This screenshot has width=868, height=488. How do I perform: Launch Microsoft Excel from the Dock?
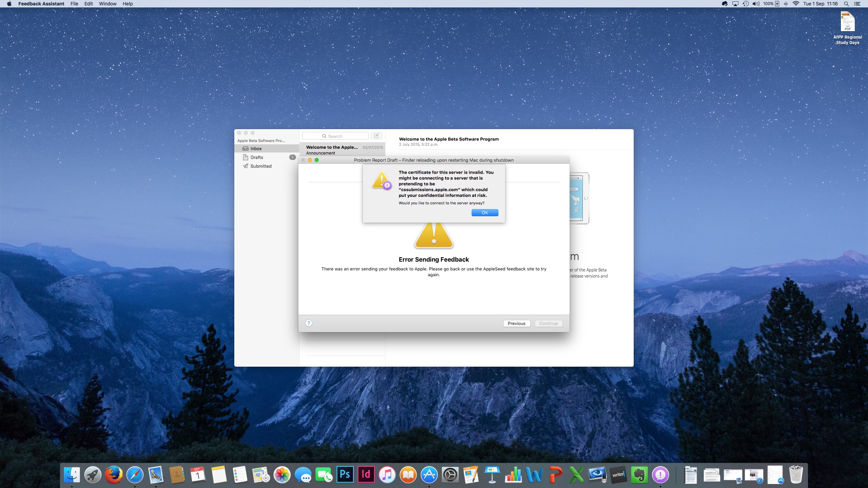pyautogui.click(x=576, y=474)
